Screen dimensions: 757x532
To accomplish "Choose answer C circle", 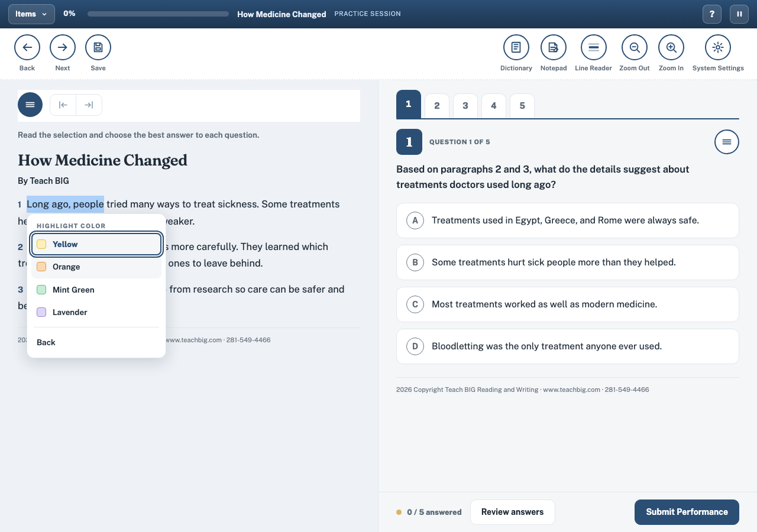I will point(415,304).
